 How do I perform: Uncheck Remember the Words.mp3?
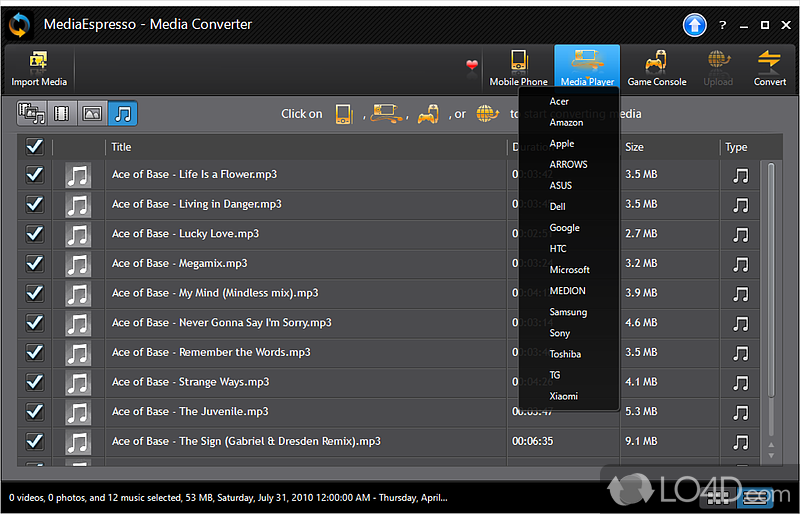[35, 352]
